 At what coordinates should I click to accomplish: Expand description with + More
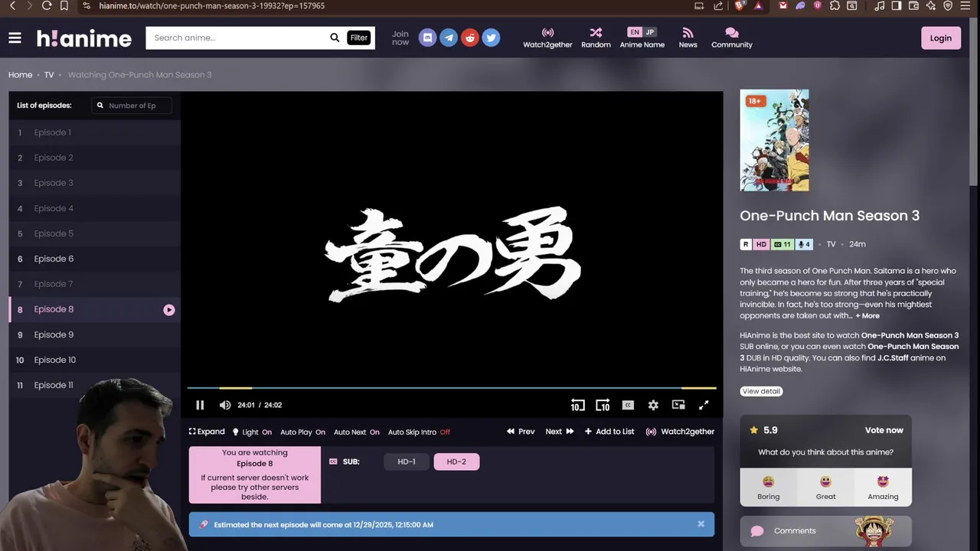point(867,315)
